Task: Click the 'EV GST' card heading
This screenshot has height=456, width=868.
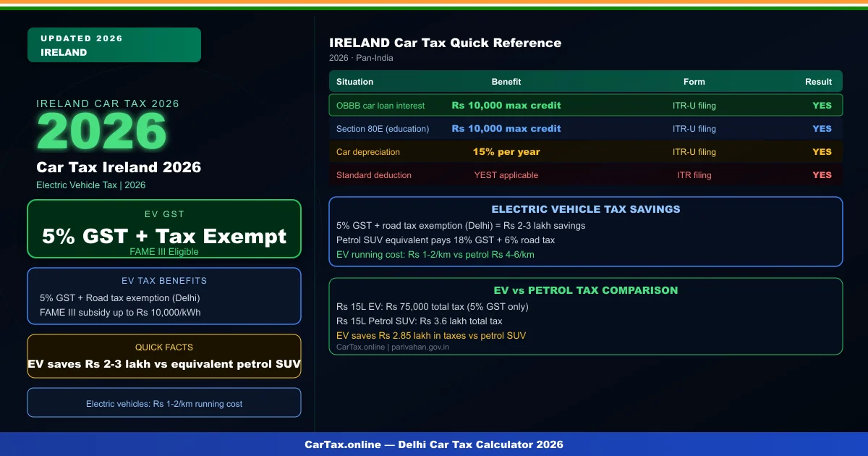Action: (164, 214)
